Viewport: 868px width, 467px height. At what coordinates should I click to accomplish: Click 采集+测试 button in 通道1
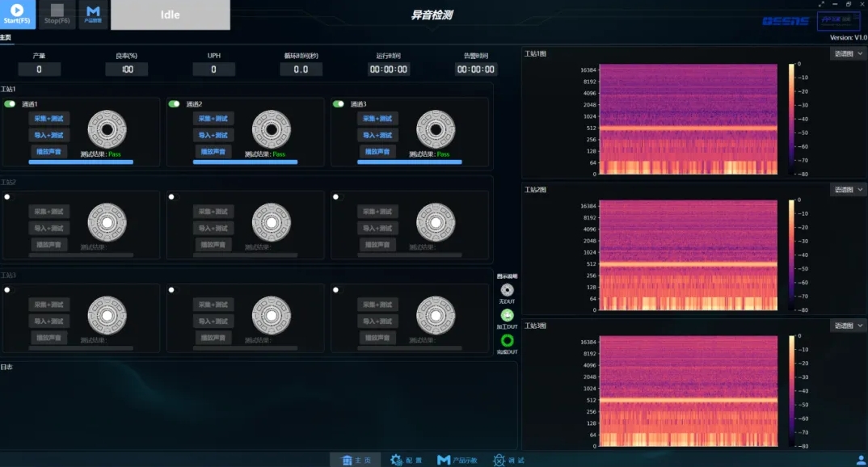(x=49, y=119)
